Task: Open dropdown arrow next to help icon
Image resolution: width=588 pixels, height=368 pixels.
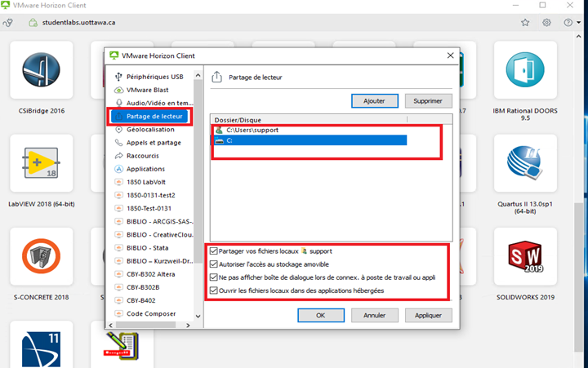Action: pyautogui.click(x=579, y=23)
